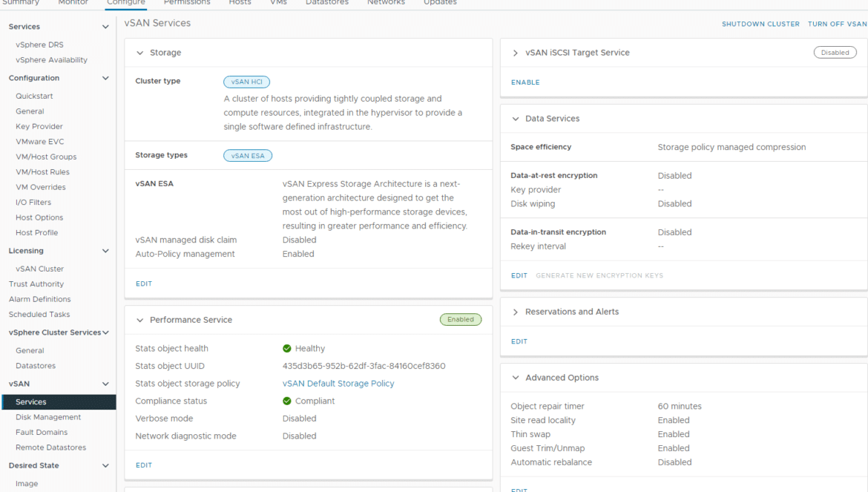
Task: Click GENERATE NEW ENCRYPTION KEYS
Action: coord(599,275)
